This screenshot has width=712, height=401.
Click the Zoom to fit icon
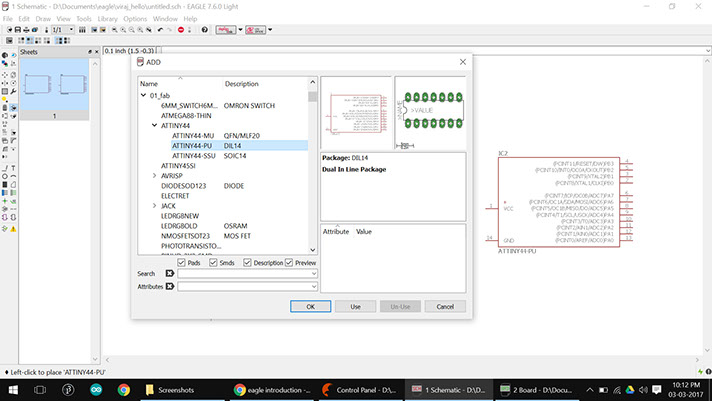pos(114,30)
